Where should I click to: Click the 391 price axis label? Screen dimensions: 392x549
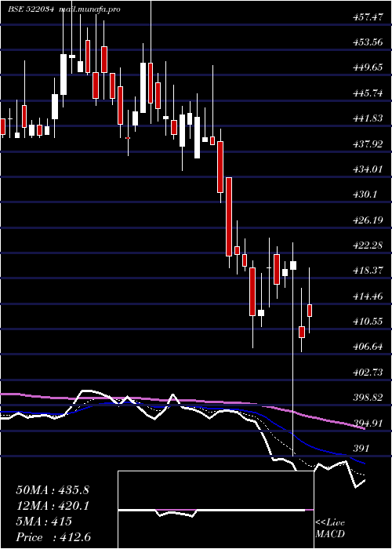[361, 449]
